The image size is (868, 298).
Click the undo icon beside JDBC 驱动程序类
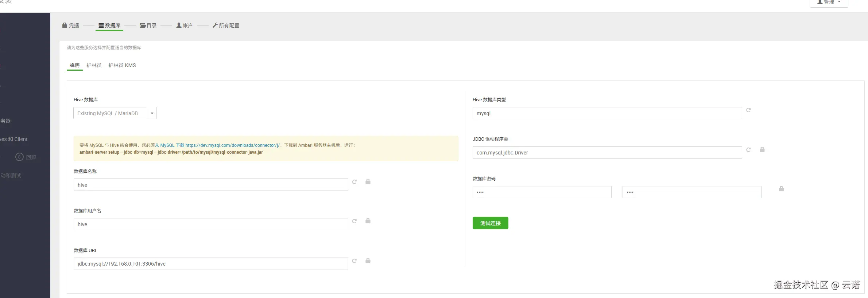[748, 150]
